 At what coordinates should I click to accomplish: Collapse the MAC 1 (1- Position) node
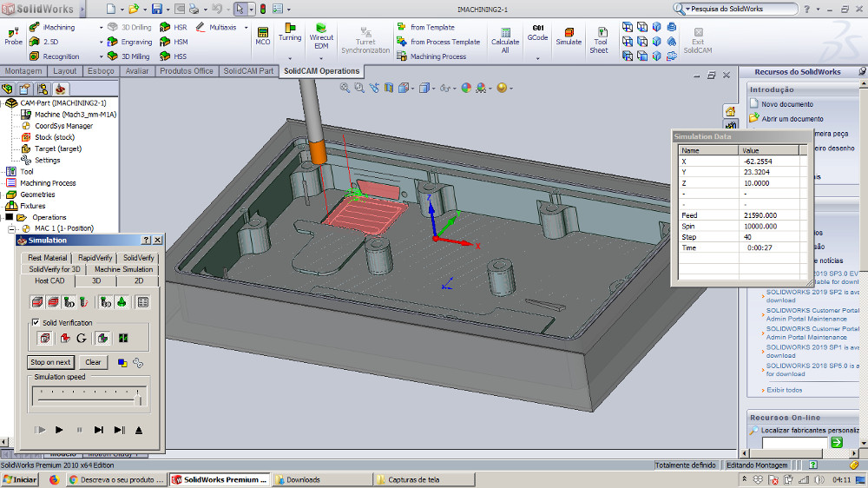coord(11,228)
